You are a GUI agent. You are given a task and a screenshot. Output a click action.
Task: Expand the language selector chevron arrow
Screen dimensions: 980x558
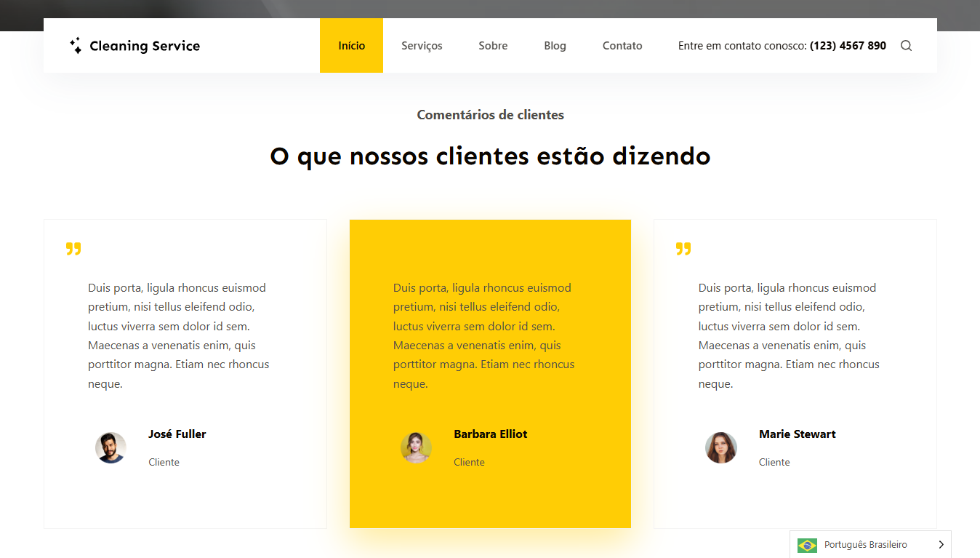point(941,545)
